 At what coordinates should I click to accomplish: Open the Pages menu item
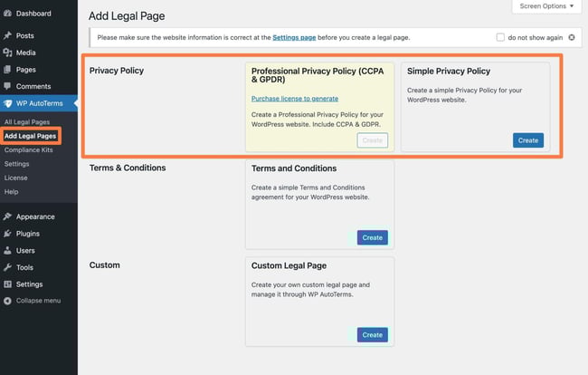tap(26, 70)
